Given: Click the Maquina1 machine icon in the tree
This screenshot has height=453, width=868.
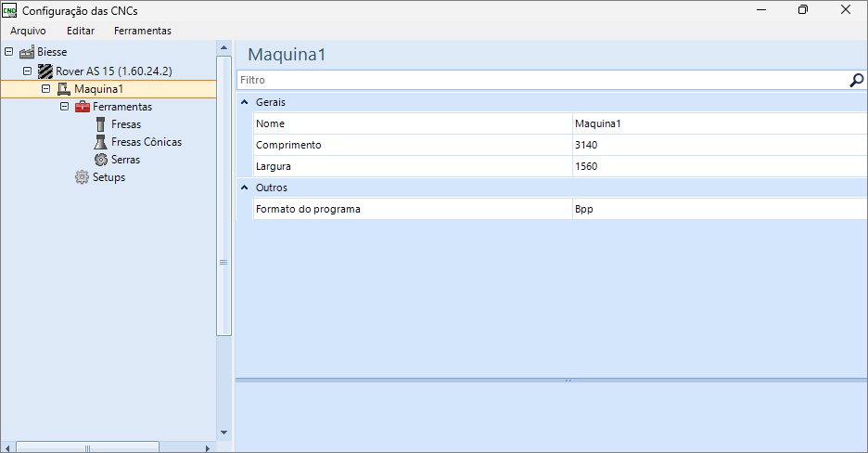Looking at the screenshot, I should pos(64,88).
